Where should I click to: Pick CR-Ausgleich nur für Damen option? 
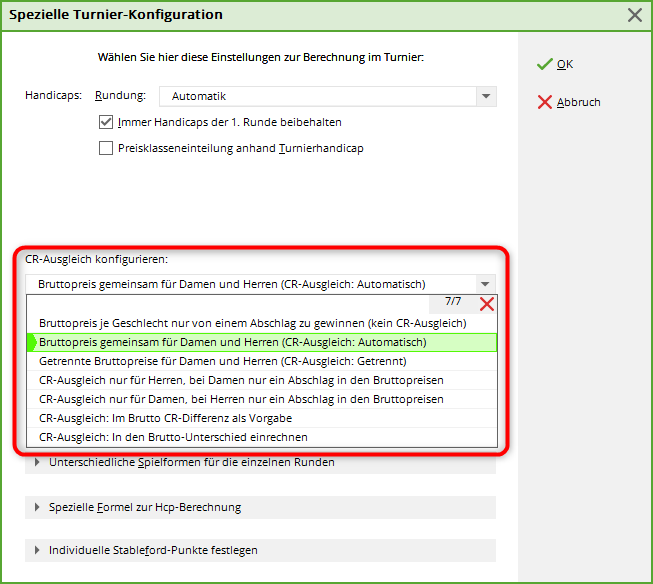coord(262,399)
